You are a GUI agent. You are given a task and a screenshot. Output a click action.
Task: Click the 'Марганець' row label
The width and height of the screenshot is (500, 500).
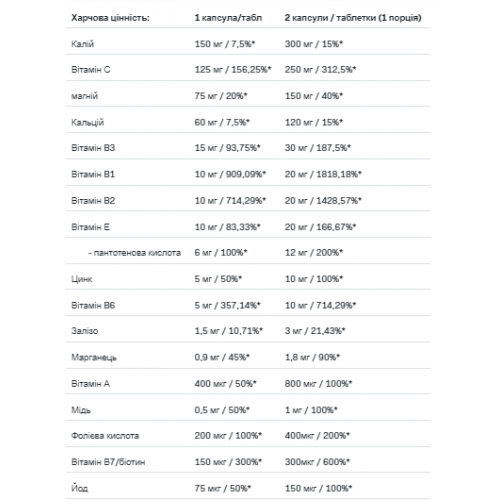pos(94,357)
